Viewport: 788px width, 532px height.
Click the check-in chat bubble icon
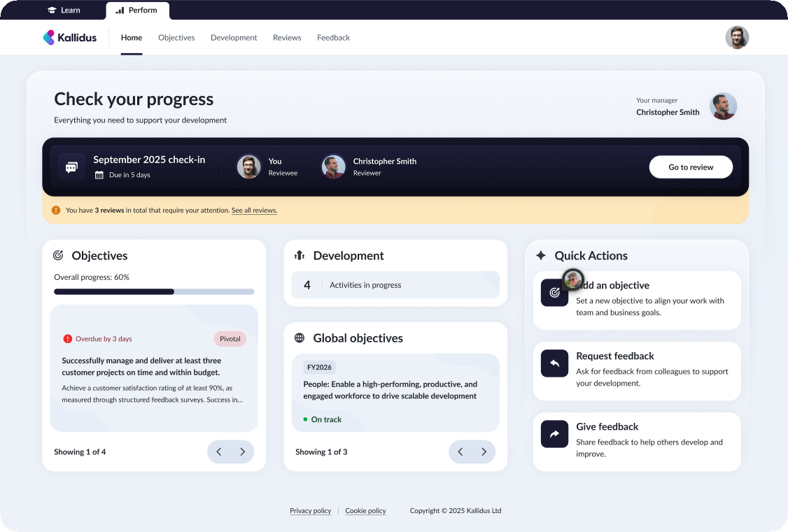point(71,167)
